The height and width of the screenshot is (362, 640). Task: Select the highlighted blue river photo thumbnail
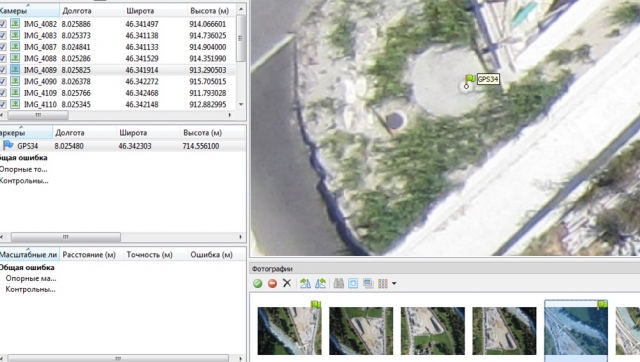pos(576,331)
